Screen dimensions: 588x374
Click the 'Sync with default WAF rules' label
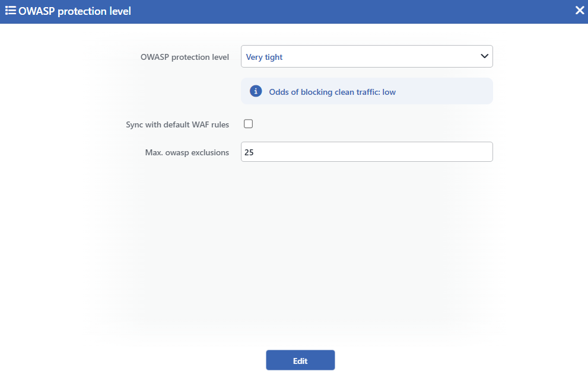(x=177, y=125)
